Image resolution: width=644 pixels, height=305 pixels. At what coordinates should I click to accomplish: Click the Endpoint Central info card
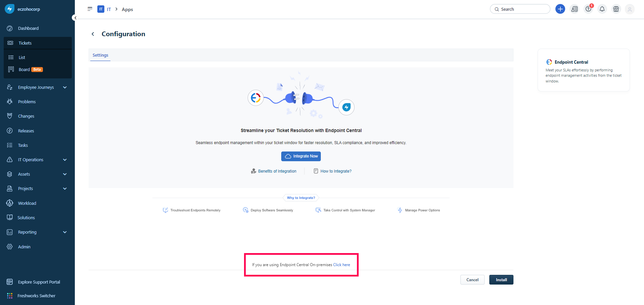point(584,70)
